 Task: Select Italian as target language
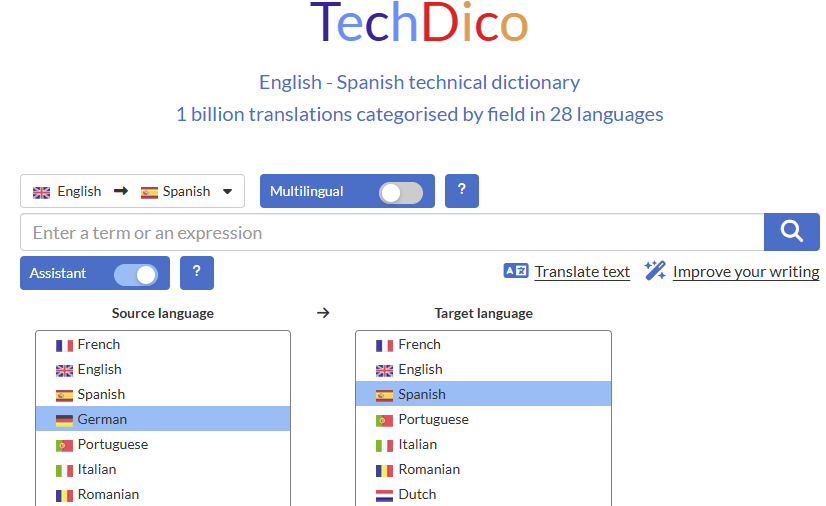[x=483, y=444]
